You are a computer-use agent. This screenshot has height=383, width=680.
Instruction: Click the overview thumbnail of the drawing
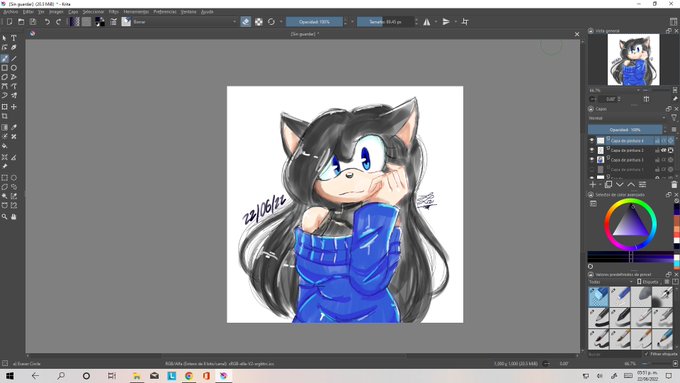pos(633,60)
